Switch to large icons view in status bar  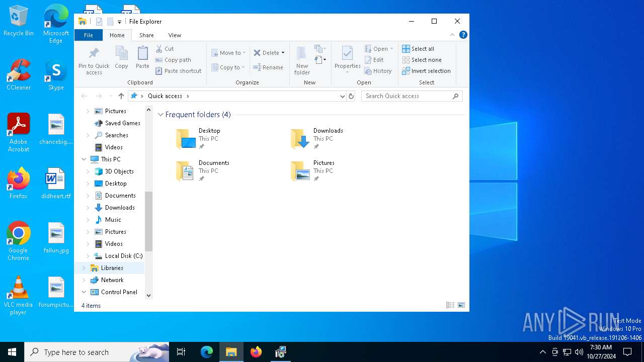461,305
